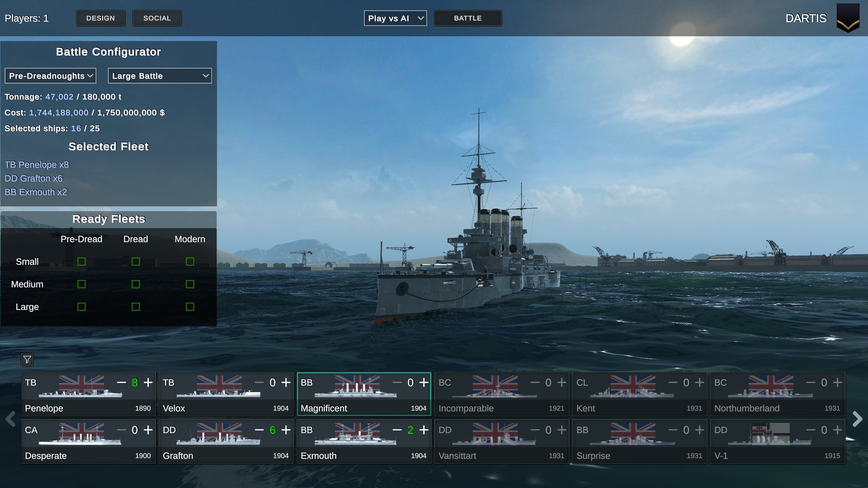Open the fleet filter funnel icon

coord(27,360)
